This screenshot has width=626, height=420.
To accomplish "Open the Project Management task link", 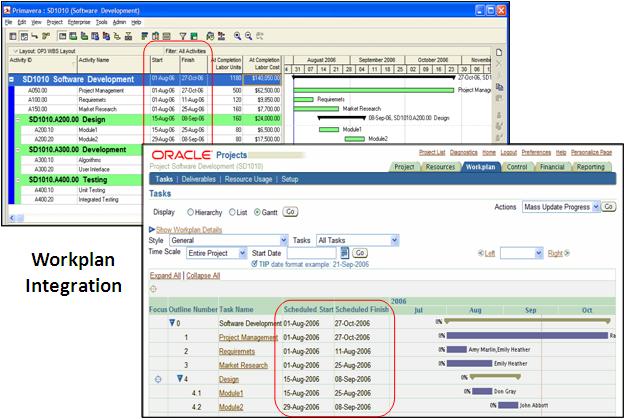I will click(248, 337).
